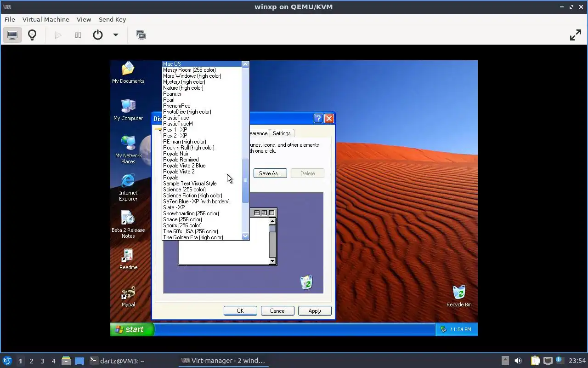Click Cancel in Display Properties
The image size is (588, 368).
[277, 311]
